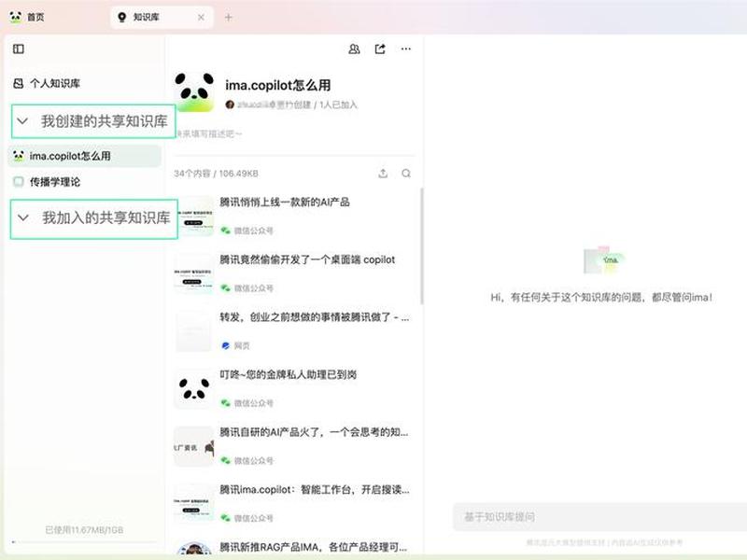
Task: Click the knowledge base description placeholder text
Action: (208, 133)
